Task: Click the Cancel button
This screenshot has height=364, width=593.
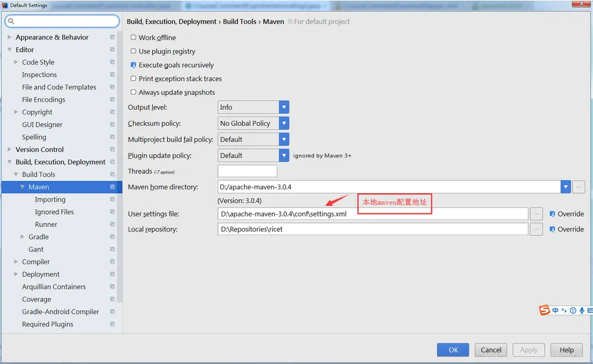Action: click(491, 350)
